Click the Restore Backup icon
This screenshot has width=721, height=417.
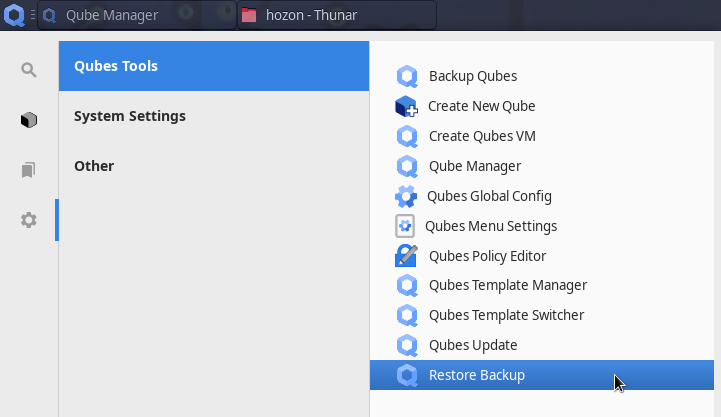[x=407, y=375]
